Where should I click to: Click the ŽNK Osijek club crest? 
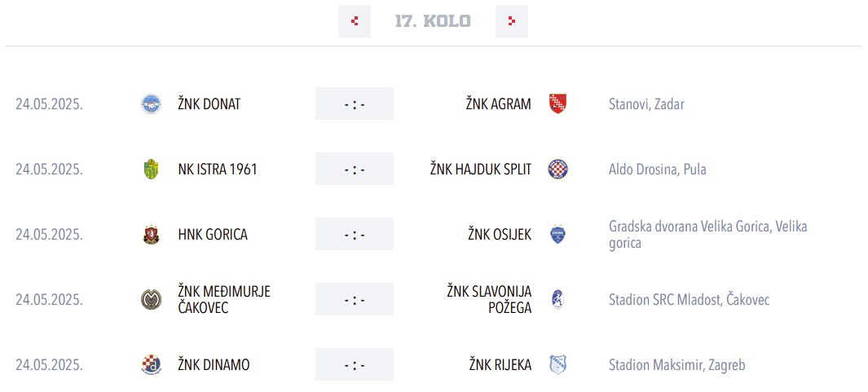point(557,235)
